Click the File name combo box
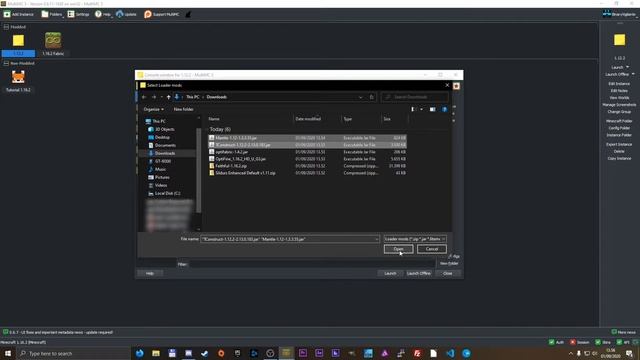Viewport: 640px width, 360px height. pos(290,239)
